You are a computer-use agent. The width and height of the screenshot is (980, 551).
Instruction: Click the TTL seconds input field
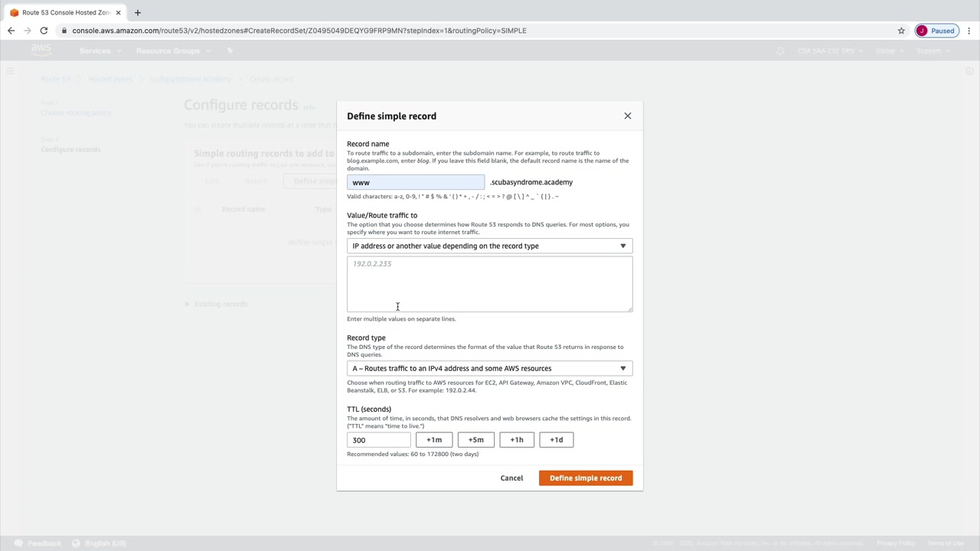click(x=379, y=440)
